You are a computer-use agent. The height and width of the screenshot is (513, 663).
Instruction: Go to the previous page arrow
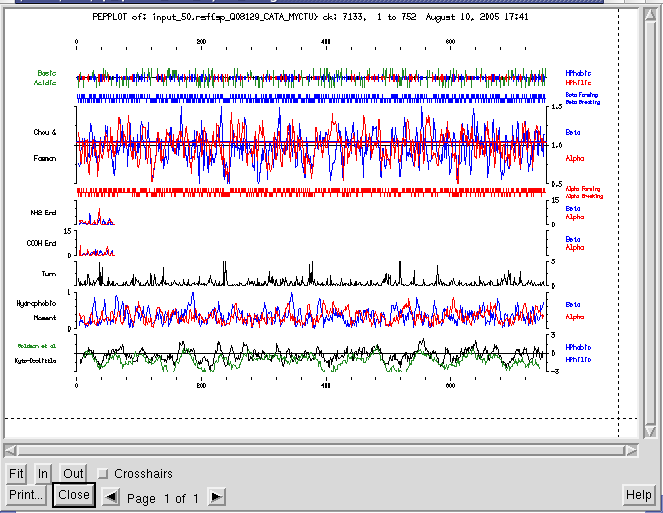111,497
